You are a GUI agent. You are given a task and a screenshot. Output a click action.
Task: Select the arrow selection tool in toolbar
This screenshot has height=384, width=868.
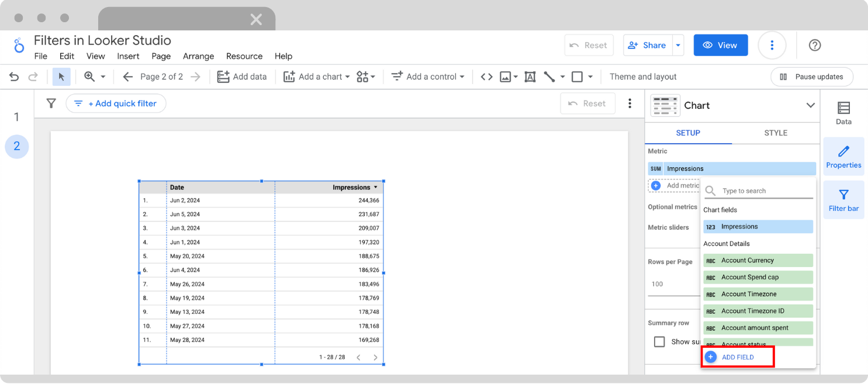[x=61, y=77]
